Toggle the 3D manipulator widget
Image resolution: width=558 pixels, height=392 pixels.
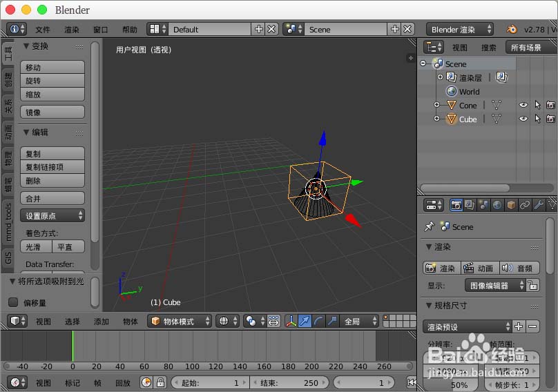coord(291,321)
